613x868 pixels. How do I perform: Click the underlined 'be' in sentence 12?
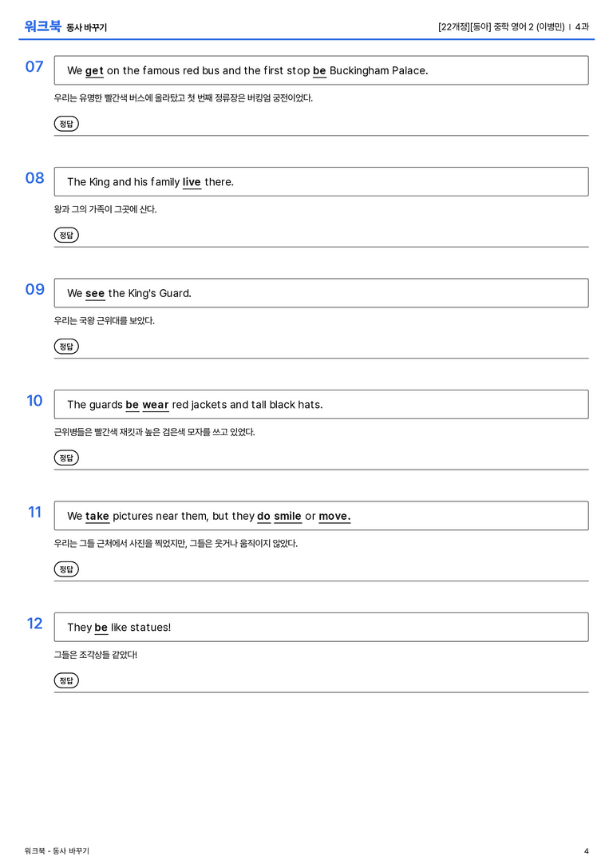[101, 627]
